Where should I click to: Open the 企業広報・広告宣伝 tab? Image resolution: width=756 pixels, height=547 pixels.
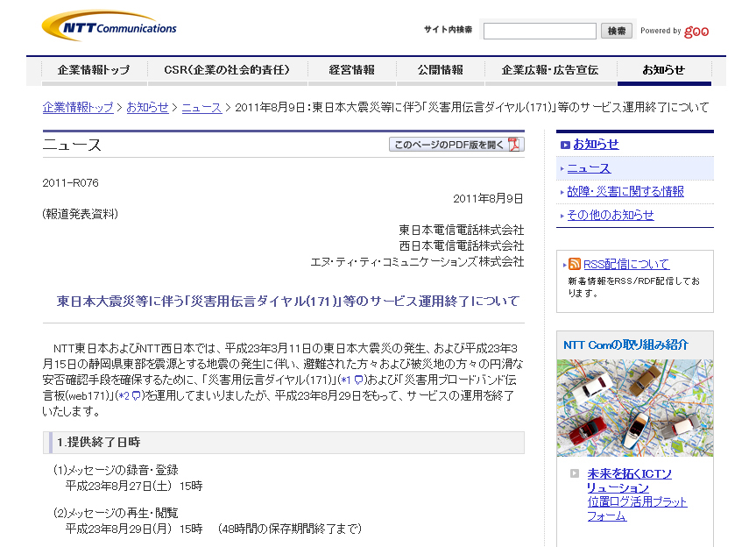point(550,70)
